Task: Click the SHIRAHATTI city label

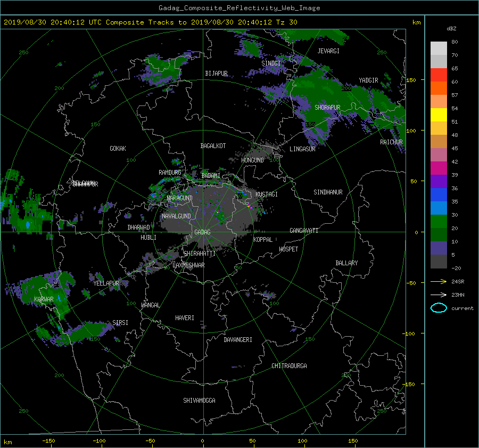Action: click(200, 253)
